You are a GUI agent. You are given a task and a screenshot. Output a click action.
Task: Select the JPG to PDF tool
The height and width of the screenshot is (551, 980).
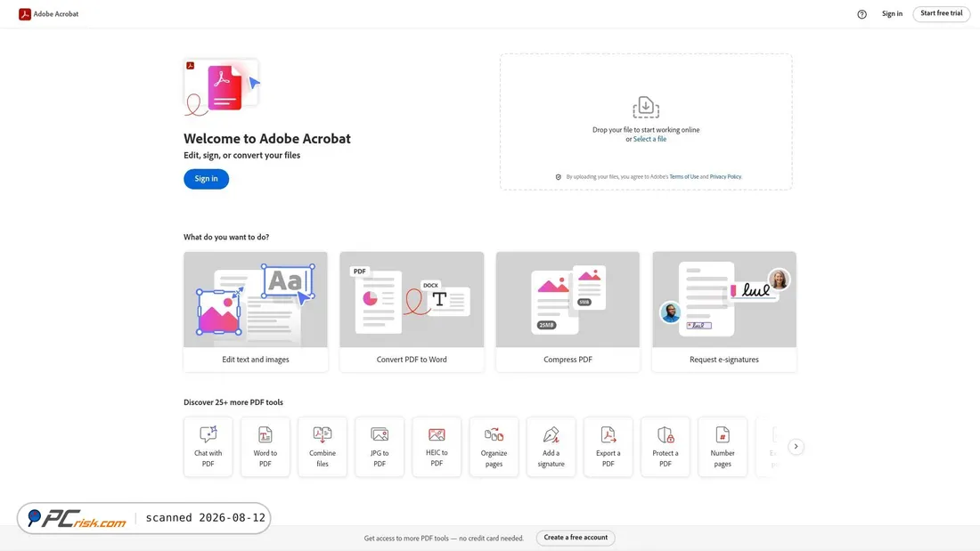(380, 447)
